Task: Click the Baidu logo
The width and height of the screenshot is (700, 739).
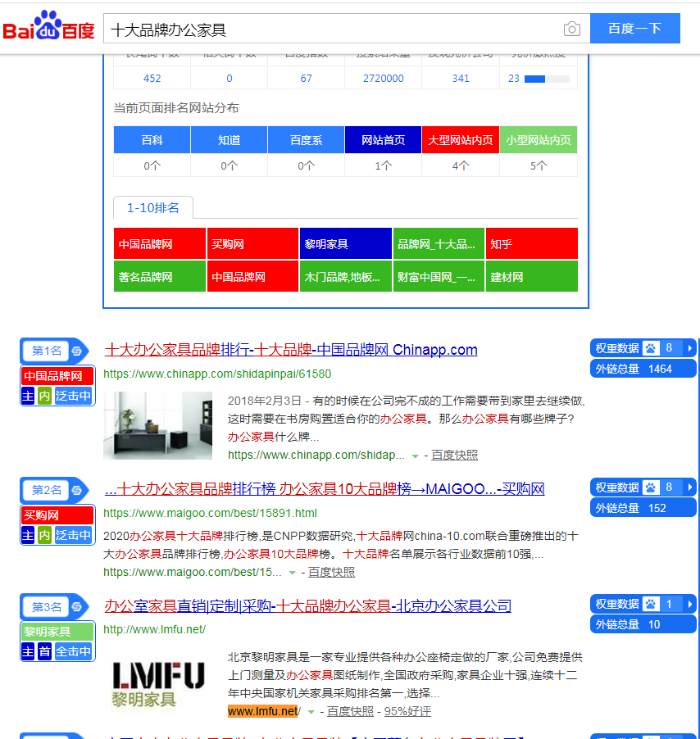Action: [48, 26]
